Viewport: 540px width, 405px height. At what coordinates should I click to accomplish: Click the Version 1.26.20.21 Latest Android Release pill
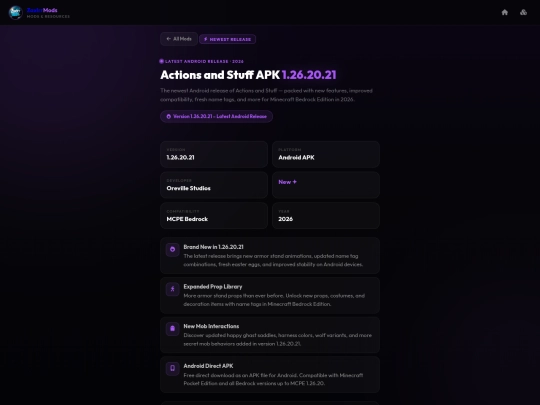(216, 116)
